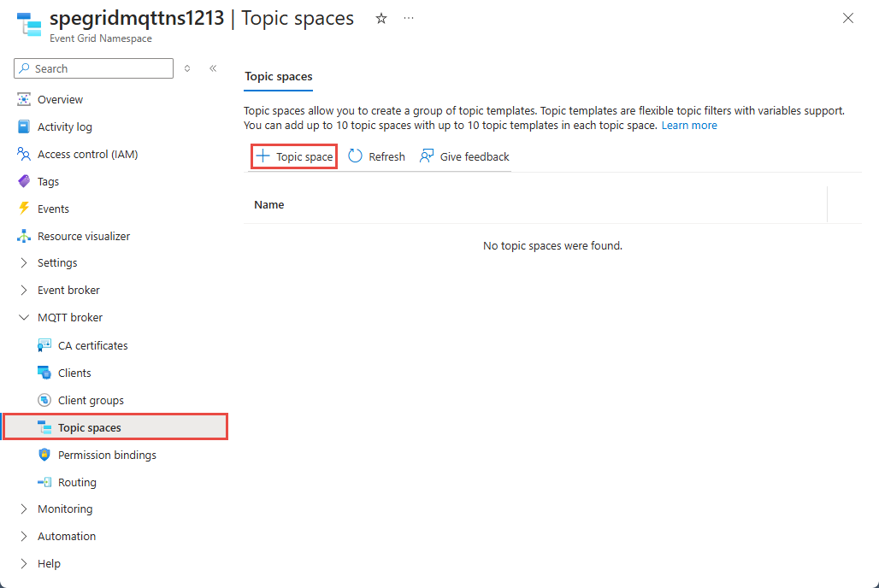This screenshot has height=588, width=879.
Task: Open Permission bindings page
Action: (x=107, y=456)
